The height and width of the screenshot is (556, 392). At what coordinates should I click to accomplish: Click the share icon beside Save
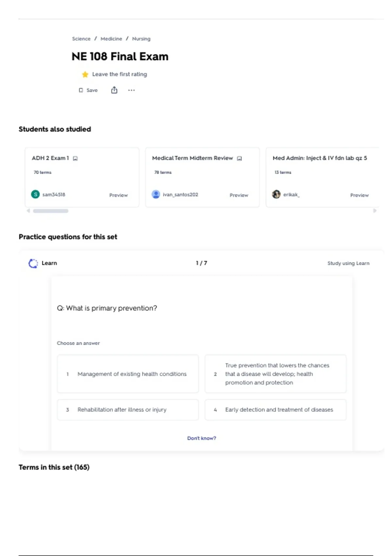[x=114, y=90]
